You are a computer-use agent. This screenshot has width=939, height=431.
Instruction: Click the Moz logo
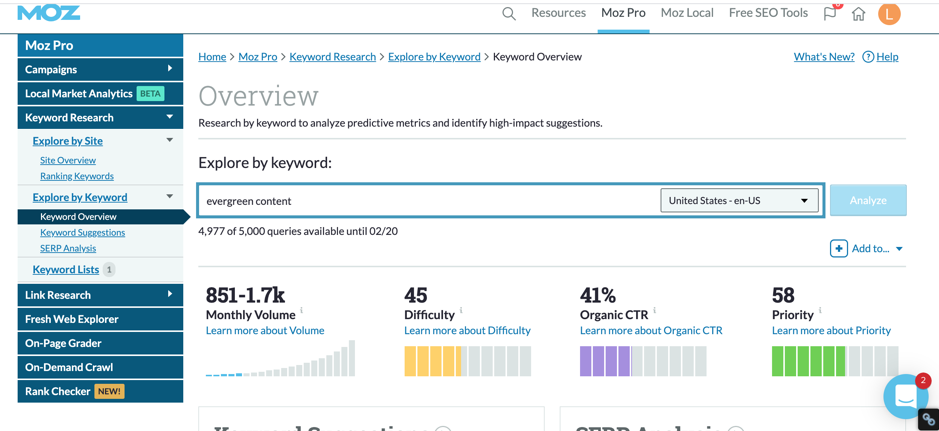click(49, 12)
